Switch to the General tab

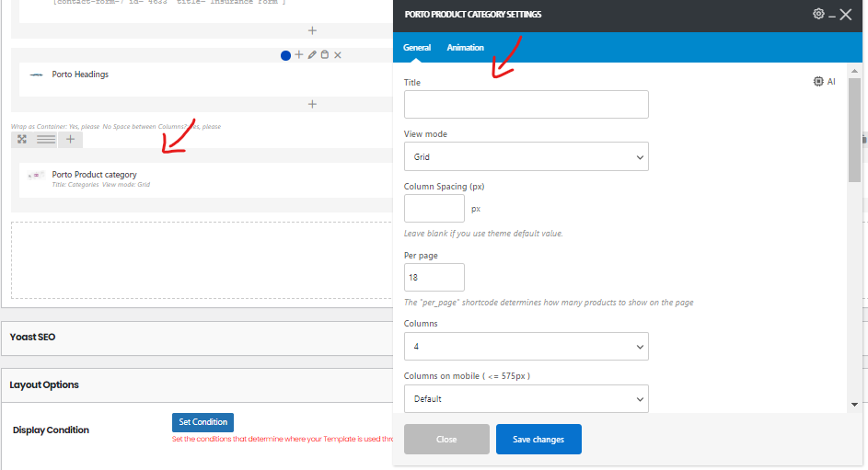[x=417, y=48]
